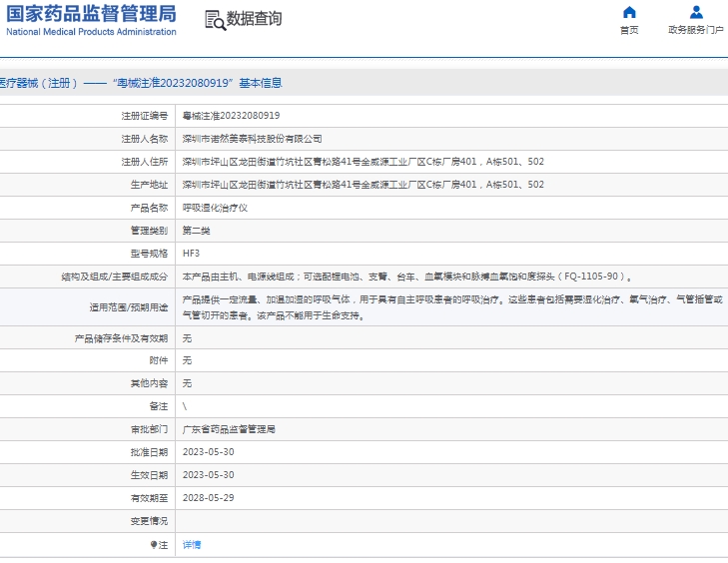Click the 注册人住所 address value
The height and width of the screenshot is (563, 728).
tap(364, 162)
